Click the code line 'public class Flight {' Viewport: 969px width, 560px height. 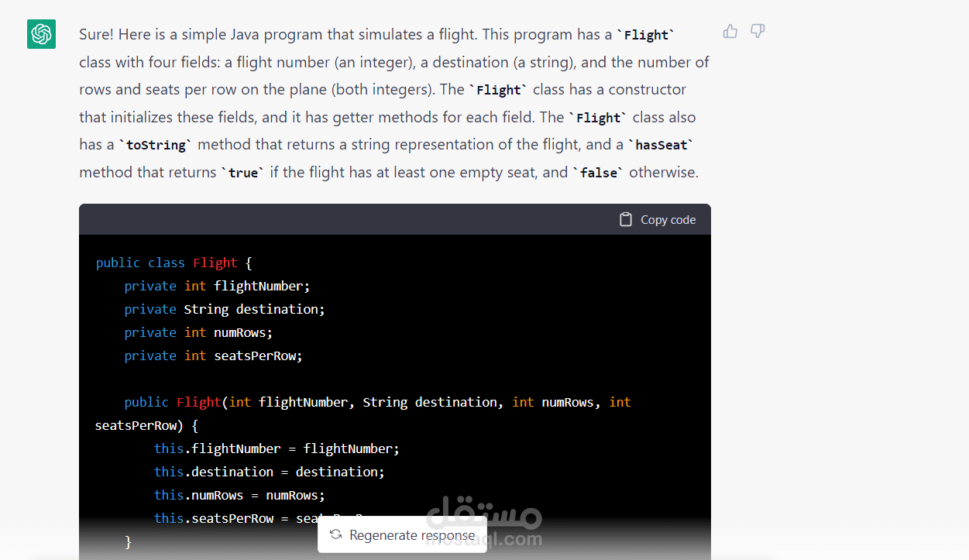click(174, 263)
